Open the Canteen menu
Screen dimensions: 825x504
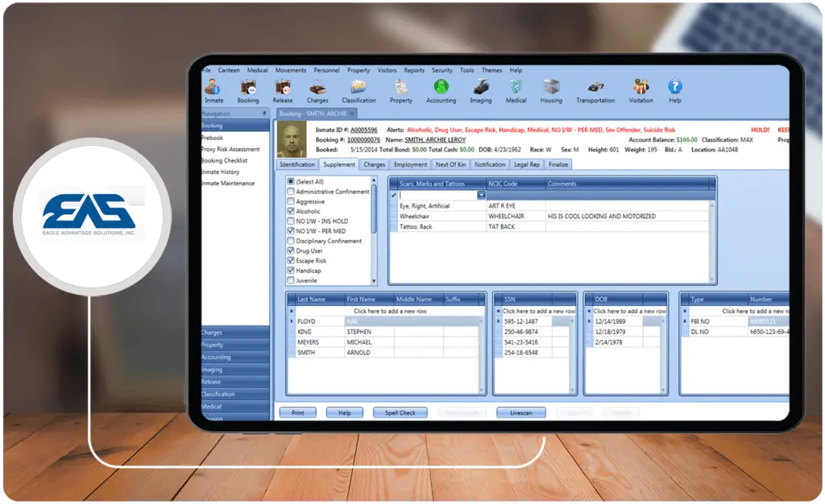point(228,70)
